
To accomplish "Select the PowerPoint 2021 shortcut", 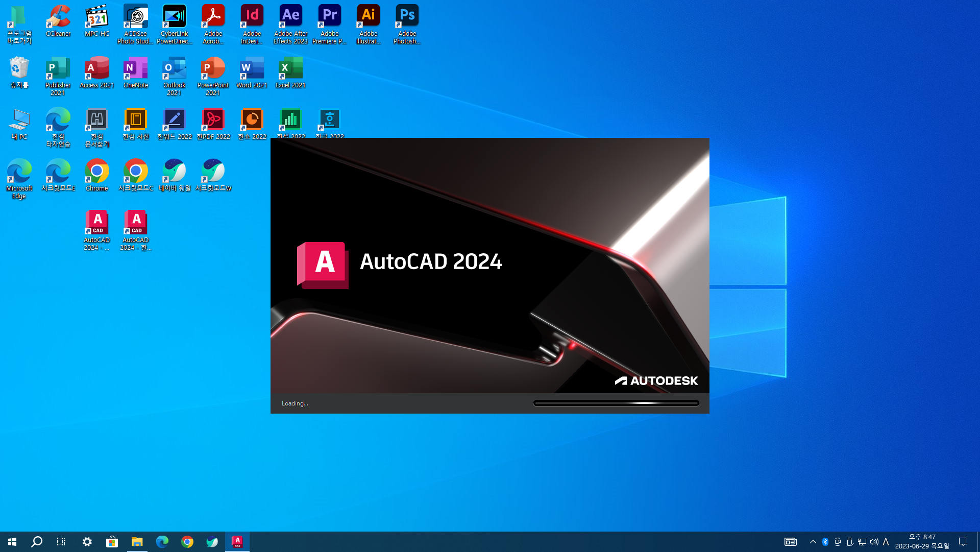I will [x=213, y=76].
